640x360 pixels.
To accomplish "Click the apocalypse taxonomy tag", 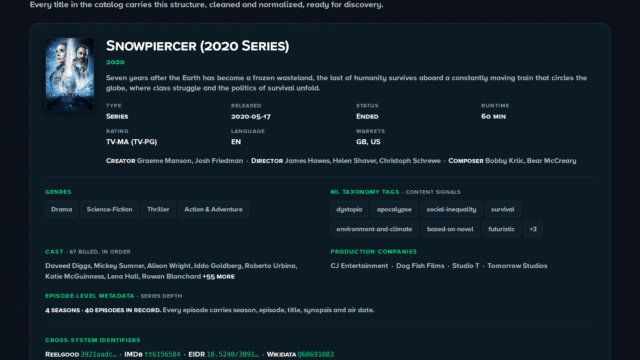I will click(x=394, y=209).
